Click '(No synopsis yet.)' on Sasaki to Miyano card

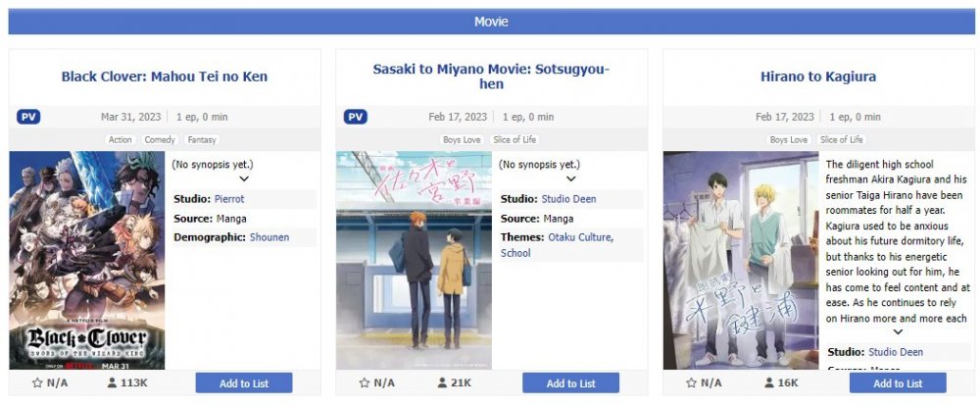click(539, 165)
